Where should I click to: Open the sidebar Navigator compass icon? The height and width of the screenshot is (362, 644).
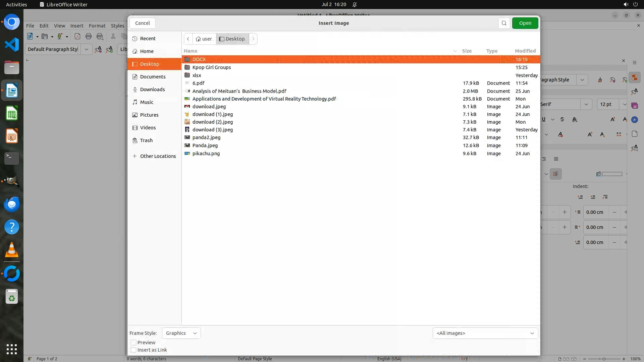(x=634, y=120)
